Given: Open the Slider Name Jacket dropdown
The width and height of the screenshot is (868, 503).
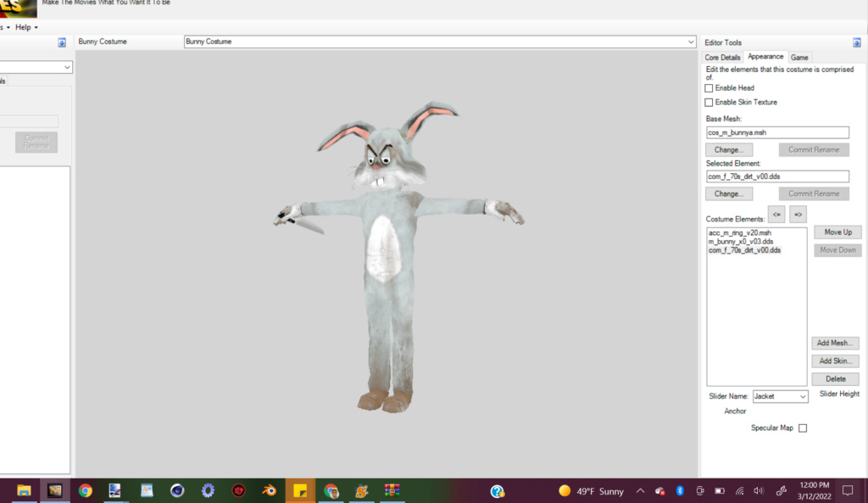Looking at the screenshot, I should pyautogui.click(x=780, y=397).
